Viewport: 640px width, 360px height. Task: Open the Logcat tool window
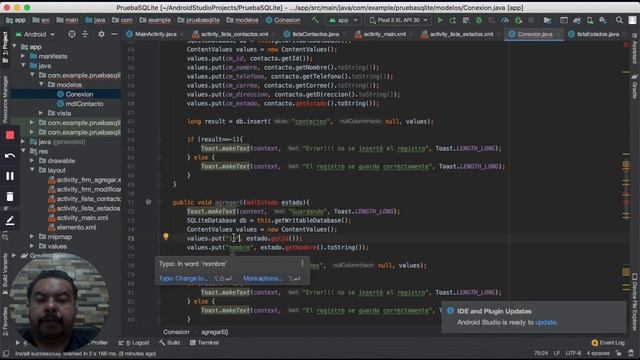click(134, 342)
